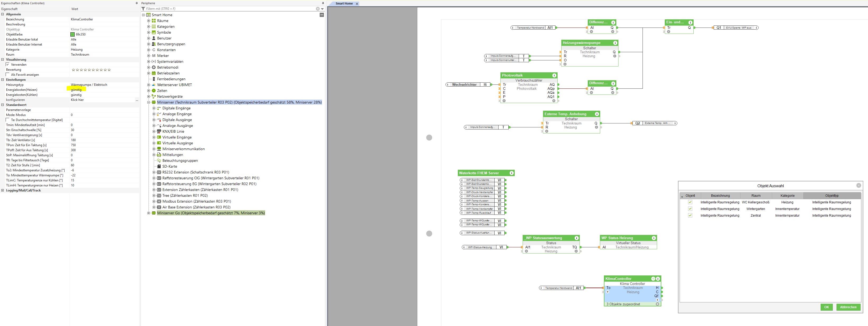Screen dimensions: 868x326
Task: Click info icon on Heizungswärmepumpe block
Action: 615,43
